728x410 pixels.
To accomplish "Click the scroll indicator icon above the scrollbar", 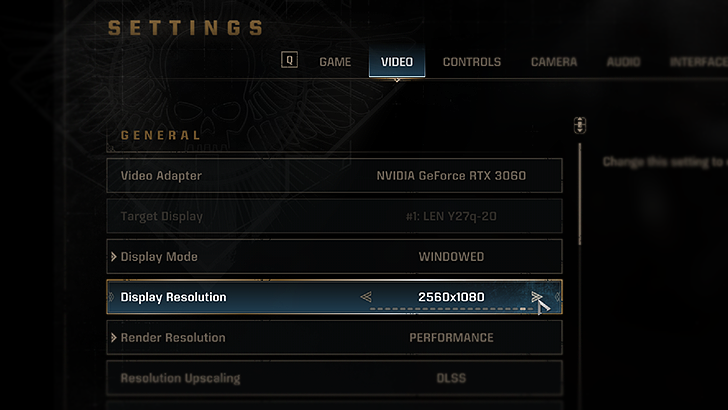I will [580, 126].
